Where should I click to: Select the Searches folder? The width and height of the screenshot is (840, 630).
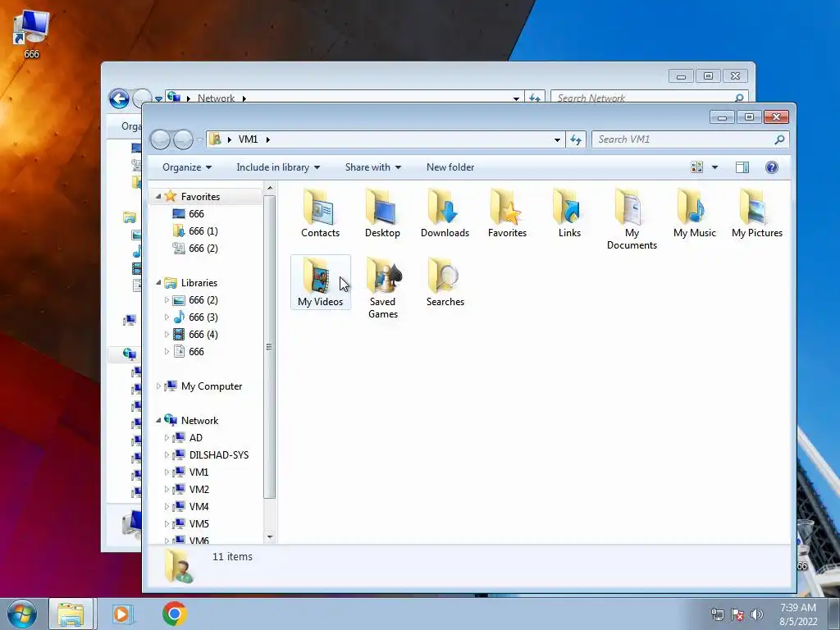click(x=445, y=282)
